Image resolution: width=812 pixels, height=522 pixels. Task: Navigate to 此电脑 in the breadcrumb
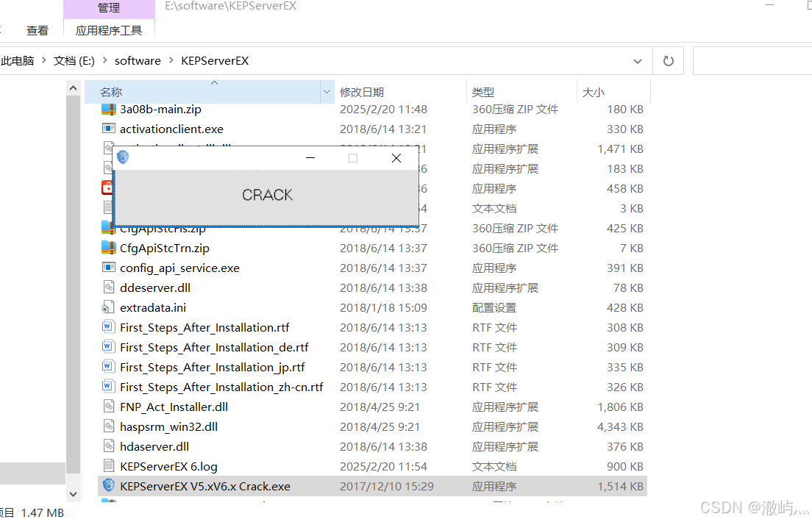click(x=18, y=61)
